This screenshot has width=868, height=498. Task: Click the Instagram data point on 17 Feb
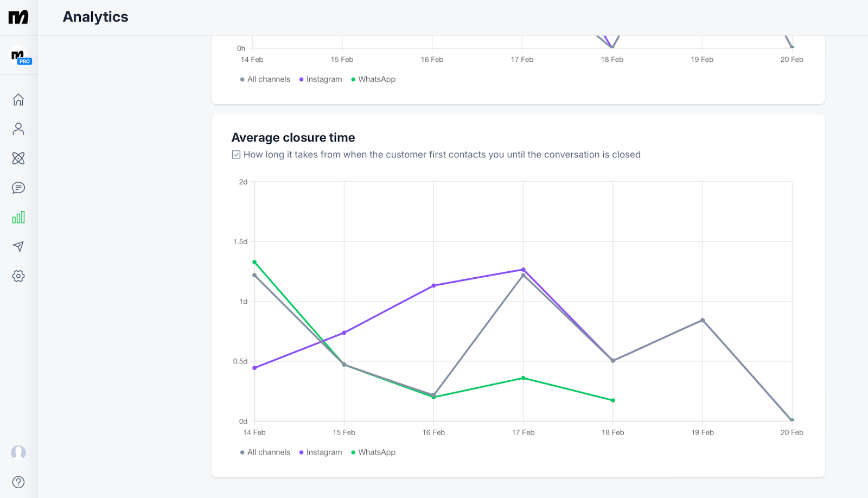coord(524,270)
